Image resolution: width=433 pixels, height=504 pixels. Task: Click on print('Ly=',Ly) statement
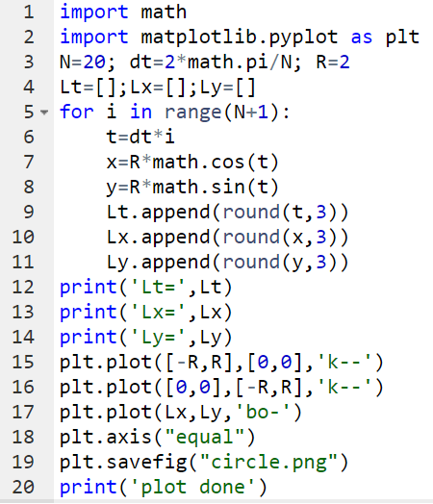146,338
